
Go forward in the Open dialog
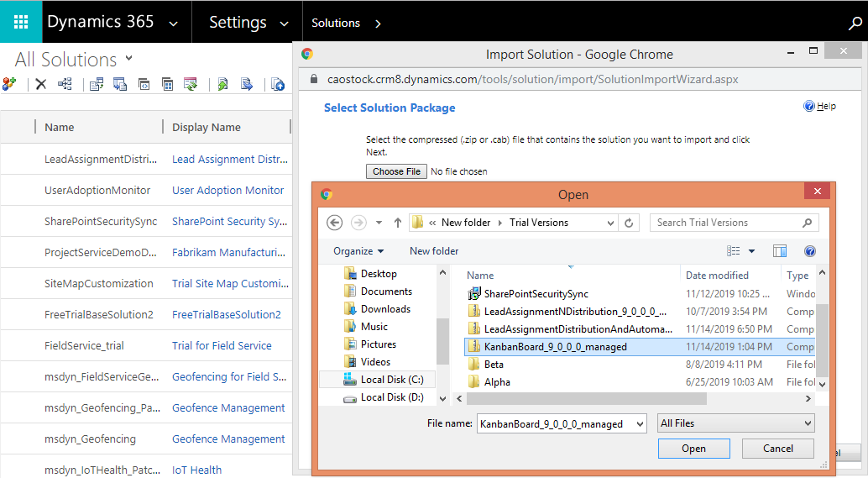click(358, 223)
